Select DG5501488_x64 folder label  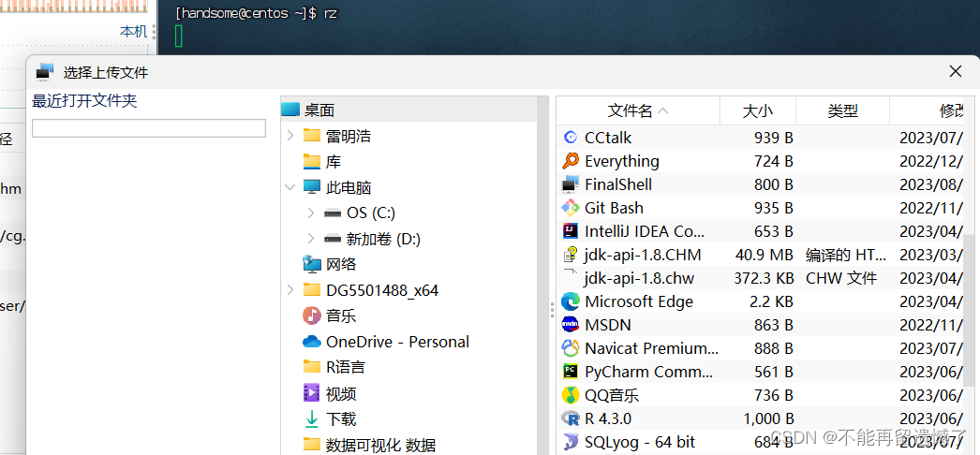382,290
